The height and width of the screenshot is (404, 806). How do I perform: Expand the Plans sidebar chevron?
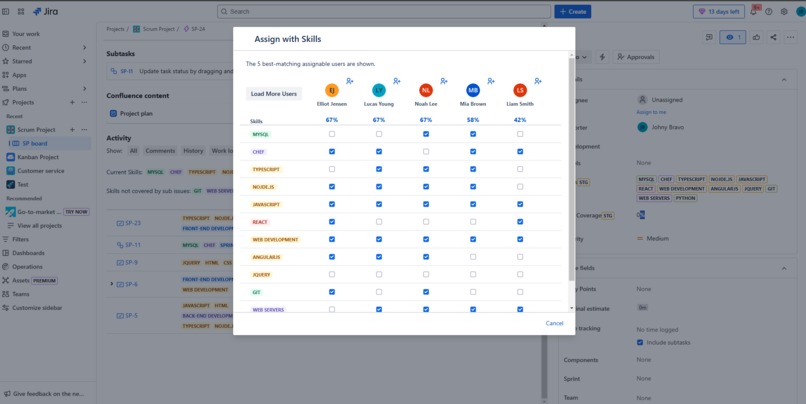pyautogui.click(x=84, y=88)
